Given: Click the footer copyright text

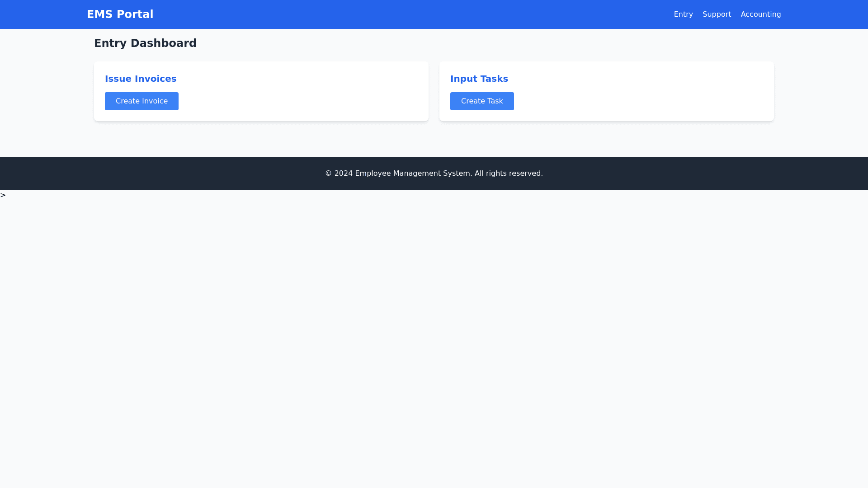Looking at the screenshot, I should tap(434, 173).
